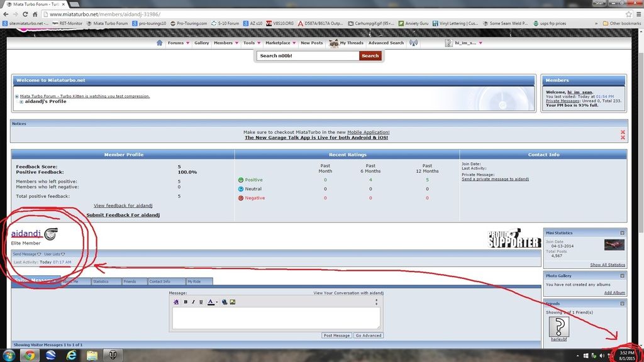Screen dimensions: 644x362
Task: Bookmark this page with the star icon
Action: tap(628, 14)
